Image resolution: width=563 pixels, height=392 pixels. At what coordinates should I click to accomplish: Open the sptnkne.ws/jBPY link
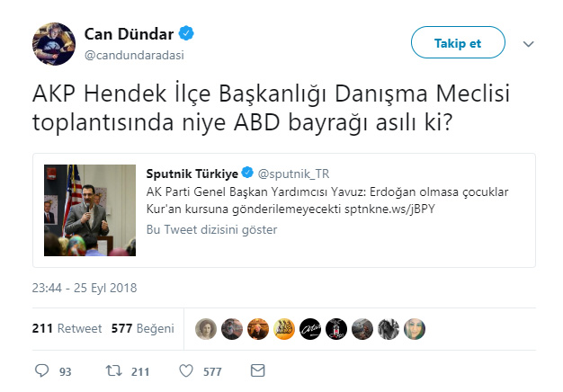(x=390, y=209)
